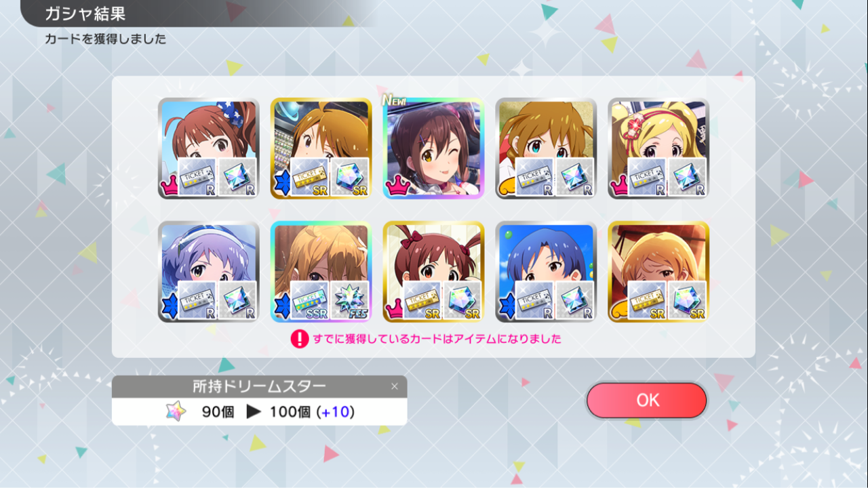Select the blonde girl with red ribbon card
This screenshot has height=488, width=868.
click(659, 148)
